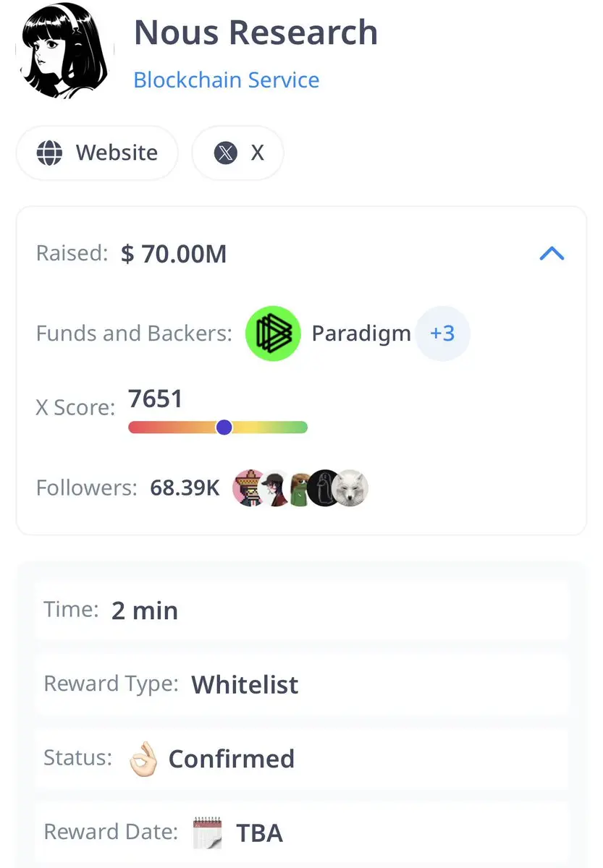Viewport: 603px width, 868px height.
Task: Open the black circle follower avatar
Action: coord(322,488)
